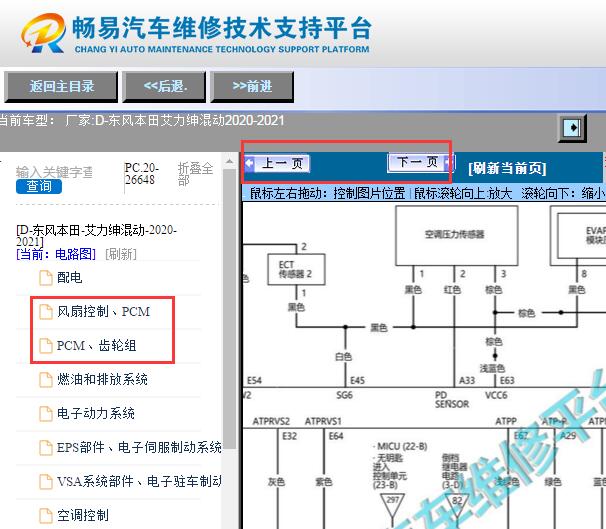Open the 配电 tree item
The image size is (606, 529).
70,277
